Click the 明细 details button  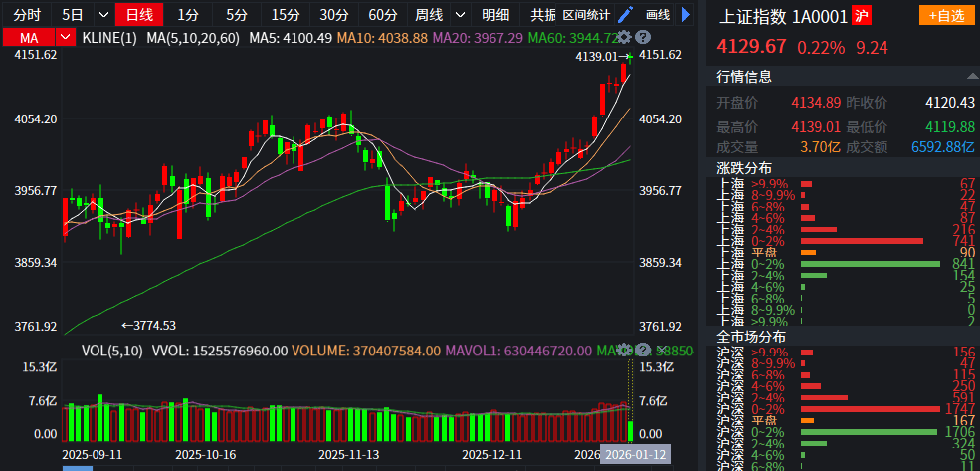[x=495, y=15]
